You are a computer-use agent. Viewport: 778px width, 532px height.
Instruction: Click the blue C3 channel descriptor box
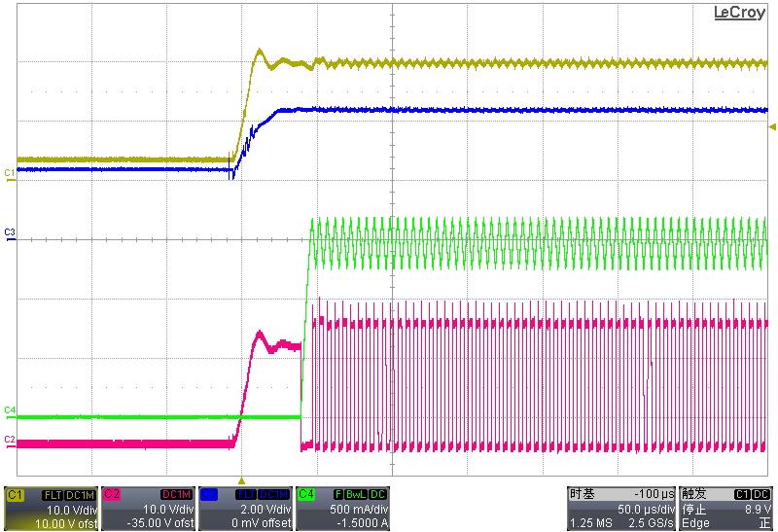(245, 510)
